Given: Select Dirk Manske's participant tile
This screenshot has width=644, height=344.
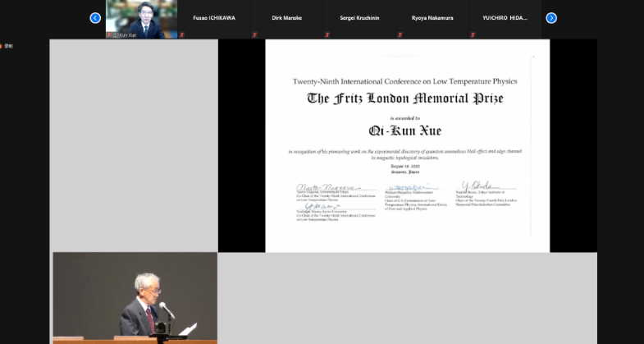Looking at the screenshot, I should (x=286, y=18).
